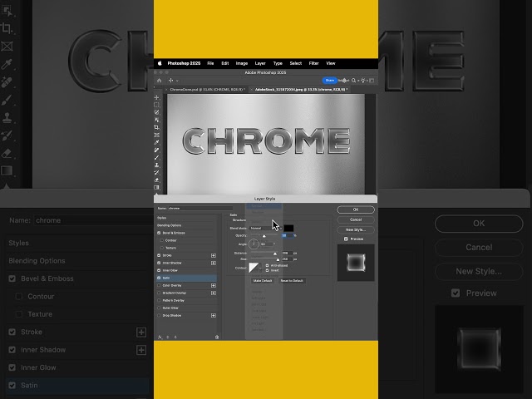Select the Rectangular Marquee tool
Screen dimensions: 532x399
point(156,105)
